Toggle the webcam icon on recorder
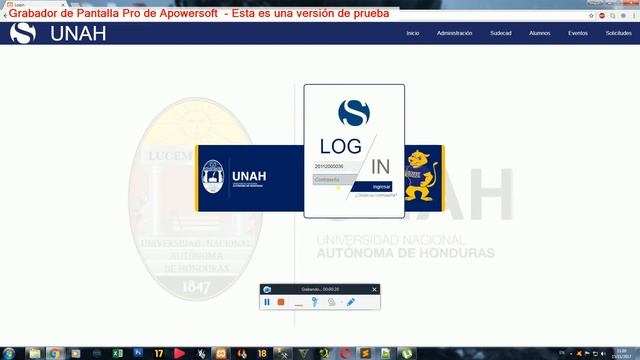 [x=331, y=302]
